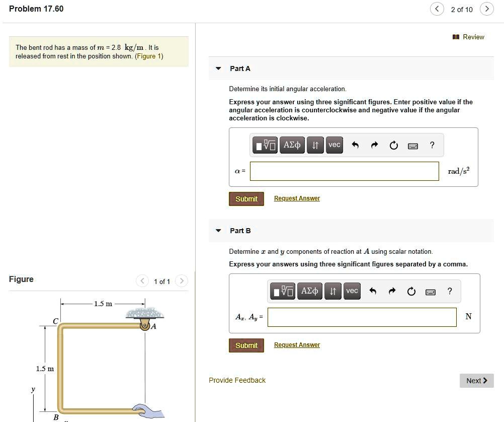Go to next problem using top arrow
Viewport: 504px width, 422px height.
(486, 9)
